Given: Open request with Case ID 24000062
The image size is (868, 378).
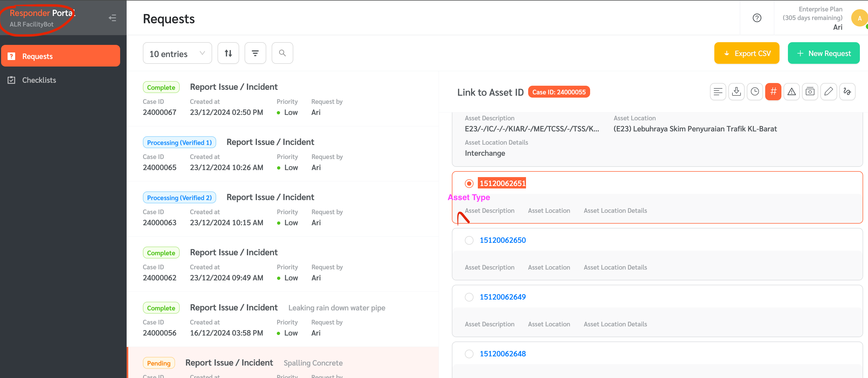Looking at the screenshot, I should [282, 264].
